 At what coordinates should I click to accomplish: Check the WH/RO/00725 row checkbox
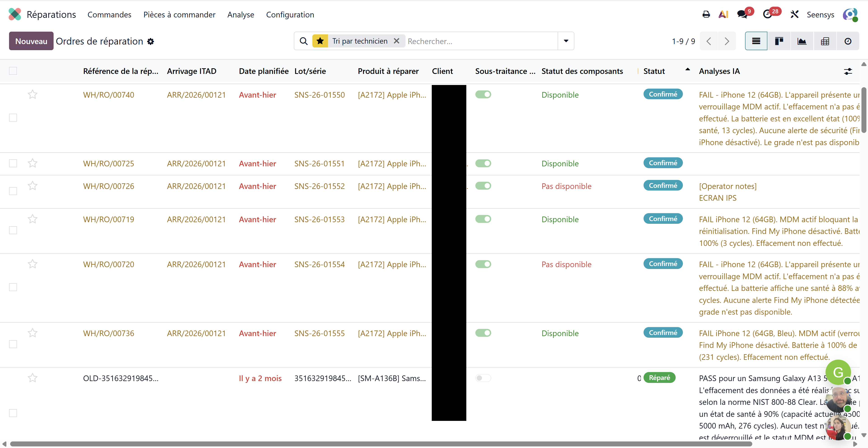[x=13, y=163]
